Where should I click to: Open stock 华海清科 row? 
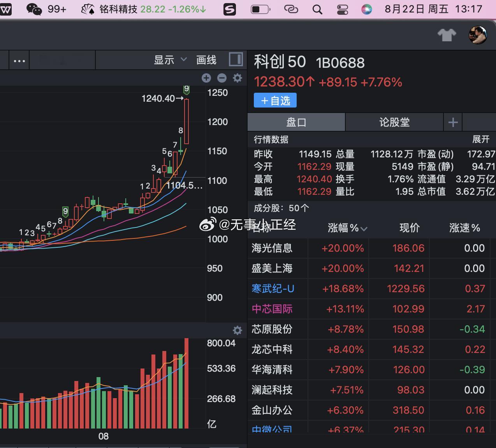(371, 370)
